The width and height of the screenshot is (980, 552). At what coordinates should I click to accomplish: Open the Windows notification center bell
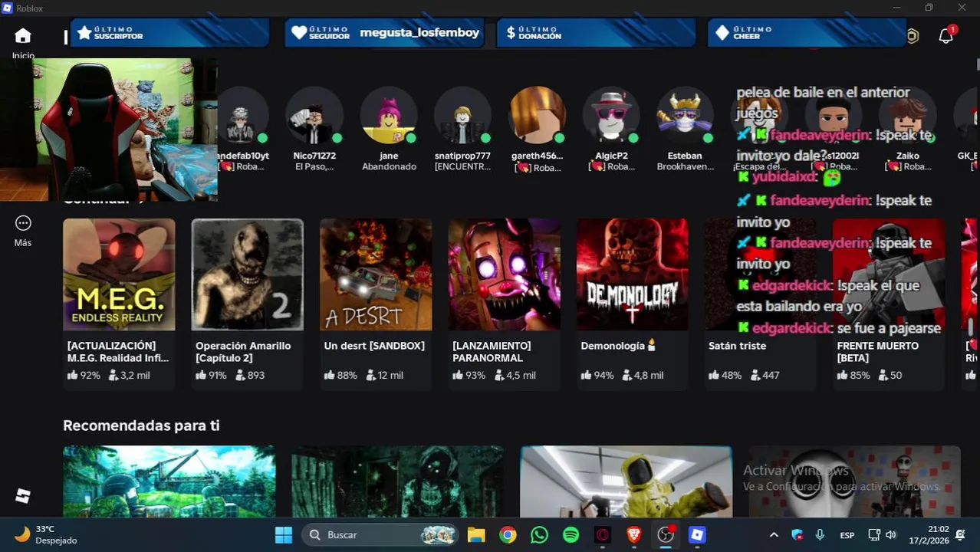tap(960, 534)
